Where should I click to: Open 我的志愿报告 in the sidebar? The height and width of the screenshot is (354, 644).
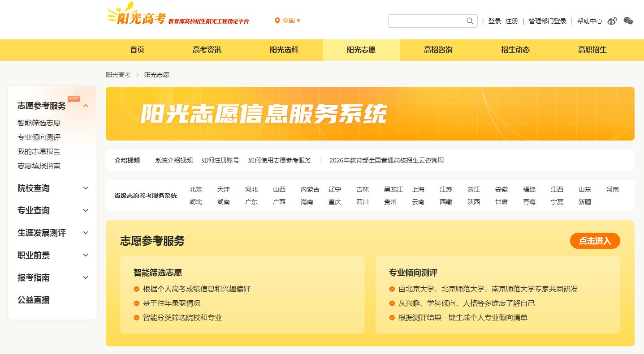tap(39, 151)
